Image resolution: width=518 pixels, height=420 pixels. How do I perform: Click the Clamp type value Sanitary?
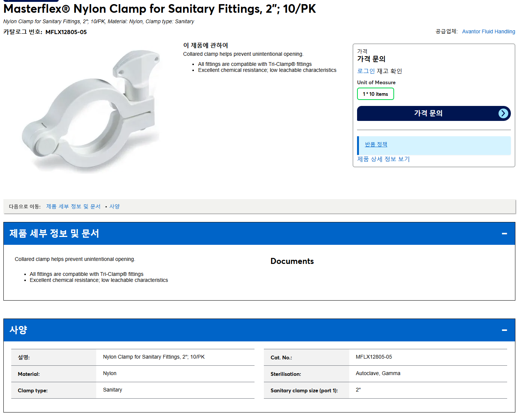112,390
